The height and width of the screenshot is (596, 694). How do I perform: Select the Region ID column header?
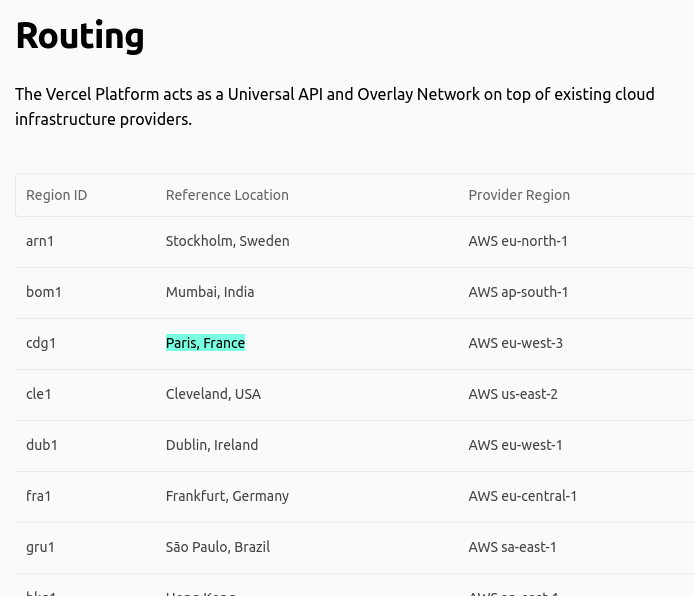tap(57, 195)
